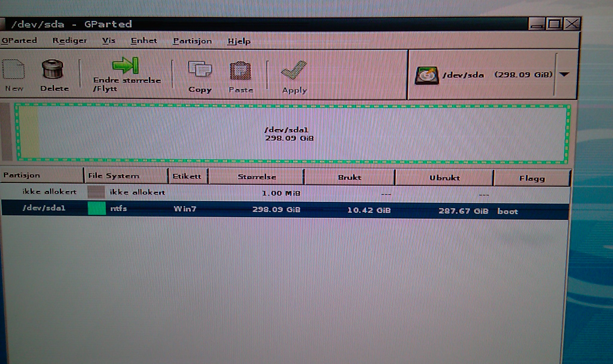The width and height of the screenshot is (613, 364).
Task: Open the Vis menu
Action: tap(108, 40)
